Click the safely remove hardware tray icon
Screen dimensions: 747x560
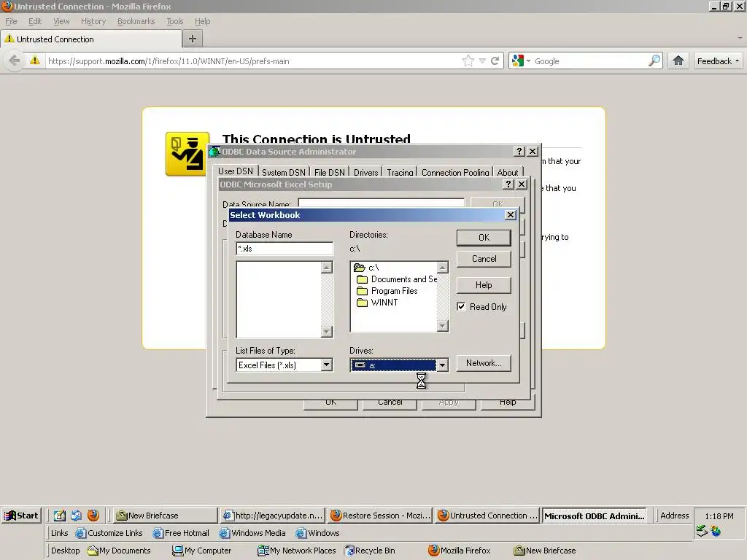702,531
